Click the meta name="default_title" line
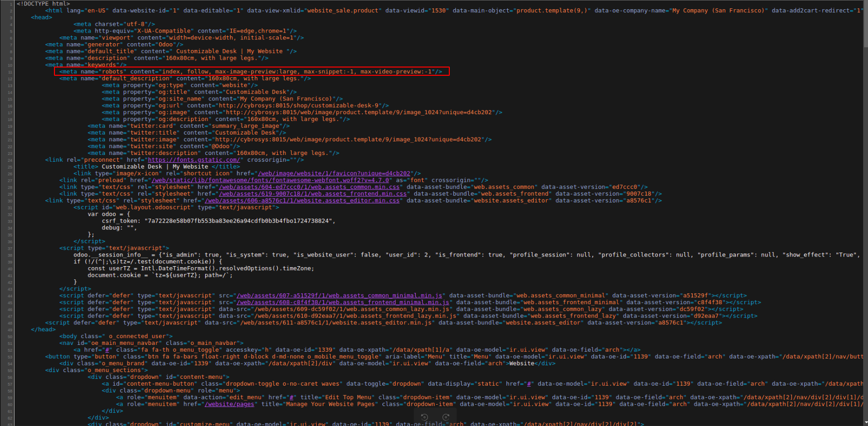 point(171,51)
